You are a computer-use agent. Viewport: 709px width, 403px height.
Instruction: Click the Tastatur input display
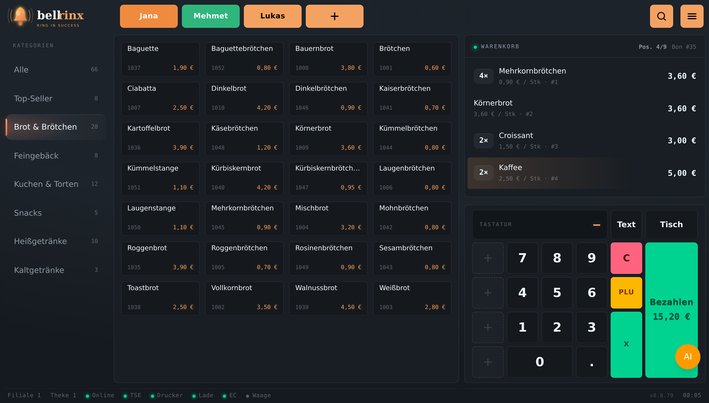539,225
